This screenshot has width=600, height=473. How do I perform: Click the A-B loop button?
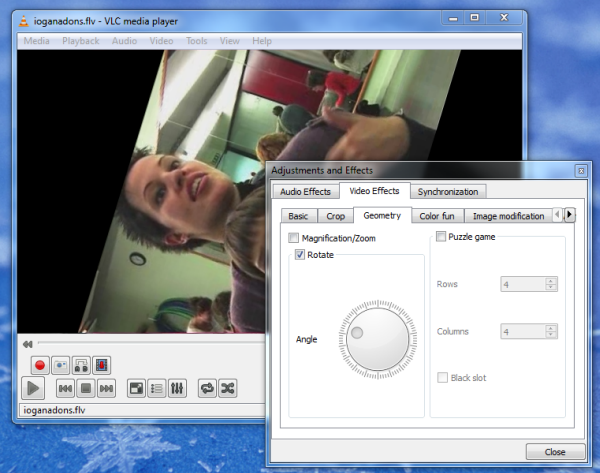(82, 365)
